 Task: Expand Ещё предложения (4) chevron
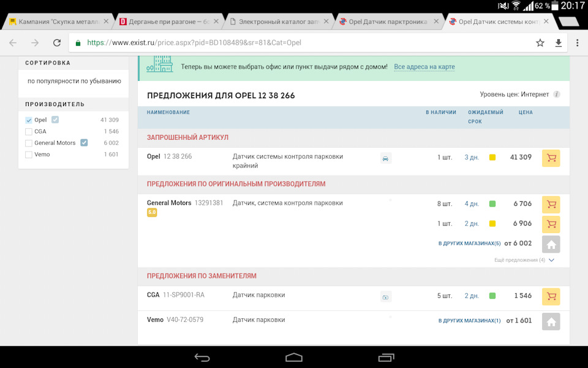point(551,260)
